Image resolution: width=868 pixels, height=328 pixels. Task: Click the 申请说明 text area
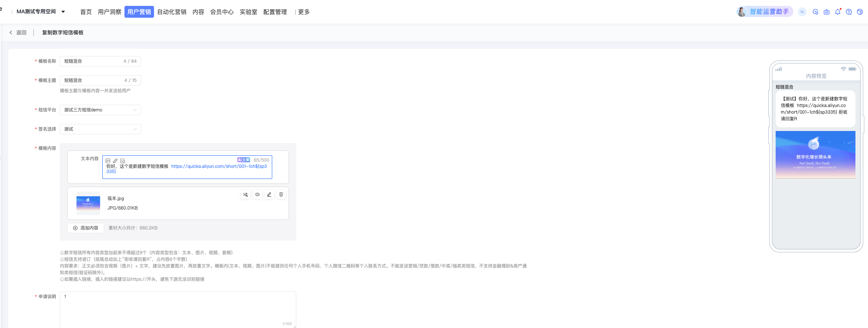178,310
